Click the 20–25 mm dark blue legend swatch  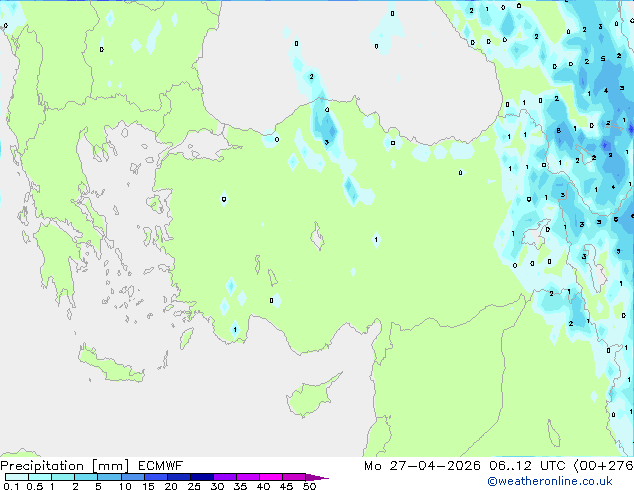(179, 477)
